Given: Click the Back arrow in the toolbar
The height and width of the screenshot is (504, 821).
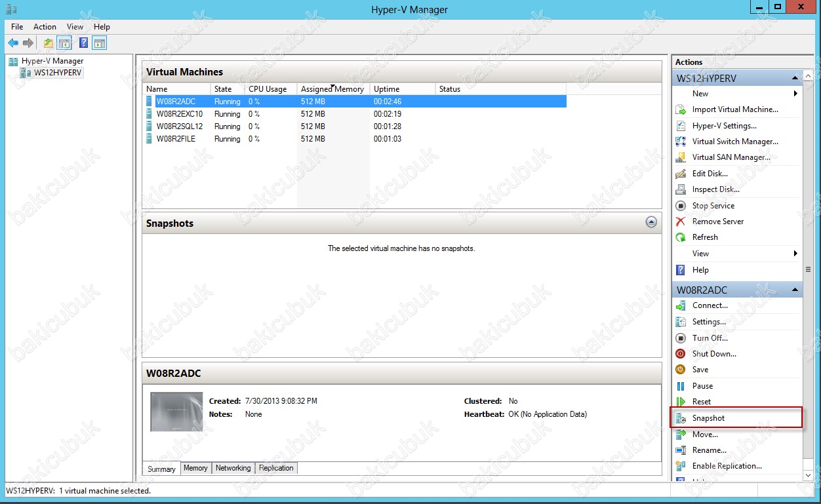Looking at the screenshot, I should pos(12,43).
